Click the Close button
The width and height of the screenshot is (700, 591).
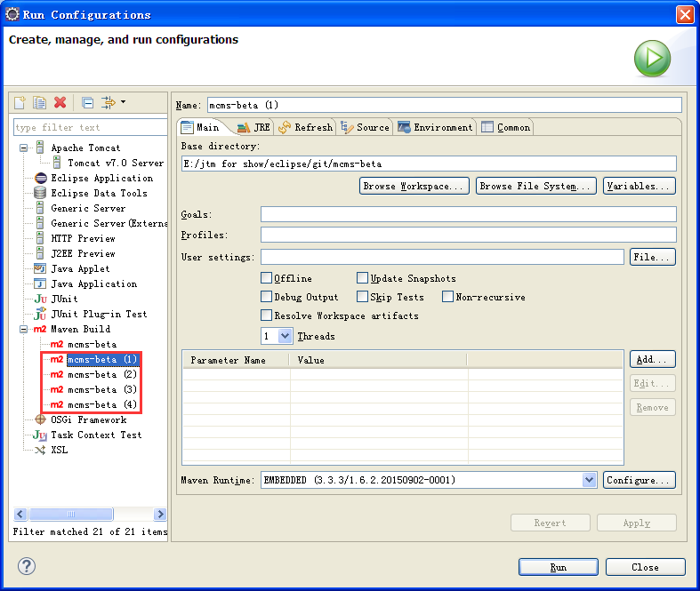pyautogui.click(x=645, y=567)
